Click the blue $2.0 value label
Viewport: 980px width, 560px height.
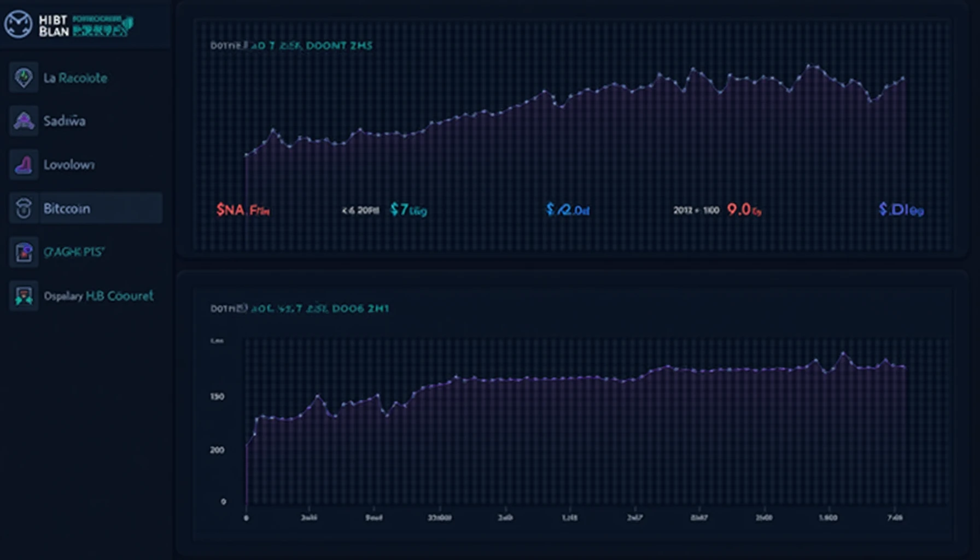(568, 209)
